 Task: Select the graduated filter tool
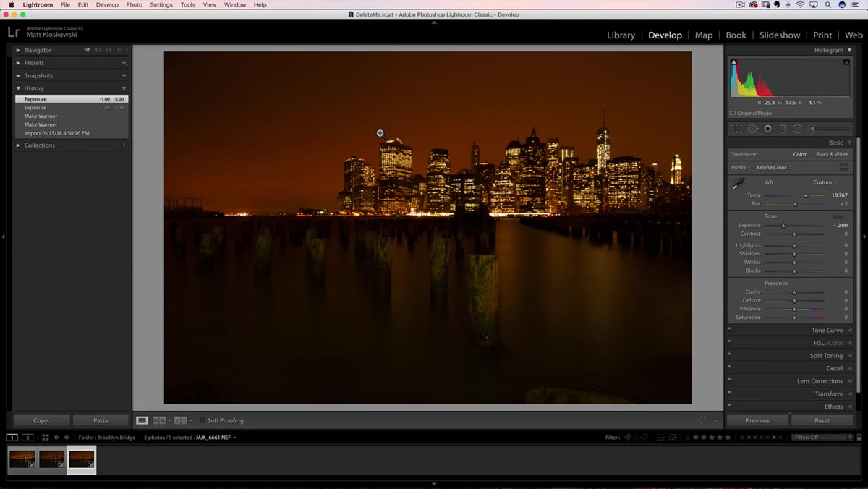782,129
